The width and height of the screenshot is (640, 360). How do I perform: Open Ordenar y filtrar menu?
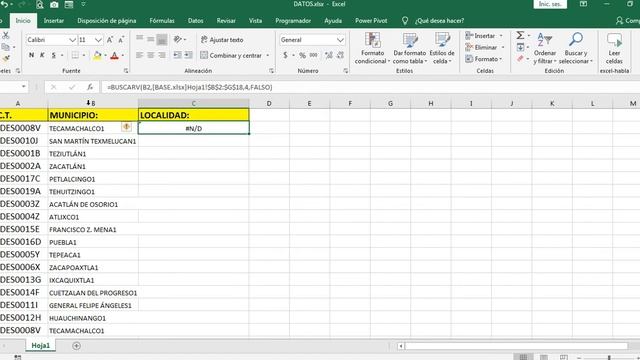tap(544, 48)
